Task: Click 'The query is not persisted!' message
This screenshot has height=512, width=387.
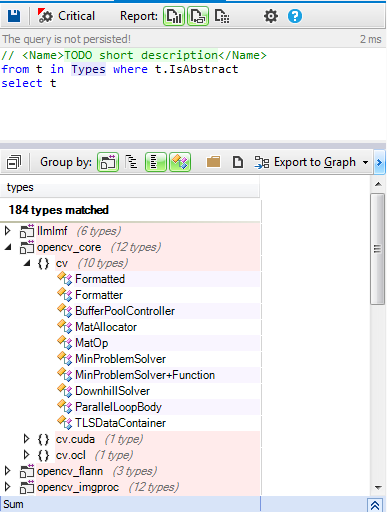Action: tap(67, 39)
